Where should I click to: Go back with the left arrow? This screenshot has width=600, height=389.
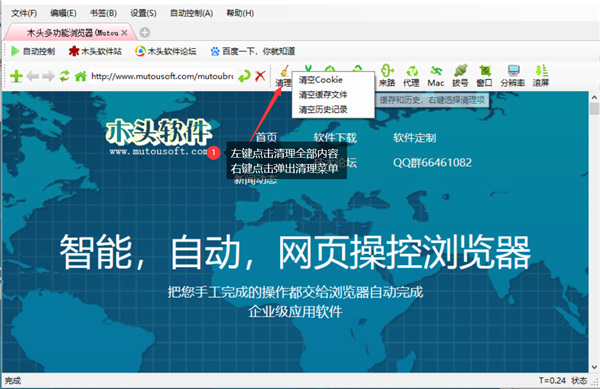click(x=33, y=76)
